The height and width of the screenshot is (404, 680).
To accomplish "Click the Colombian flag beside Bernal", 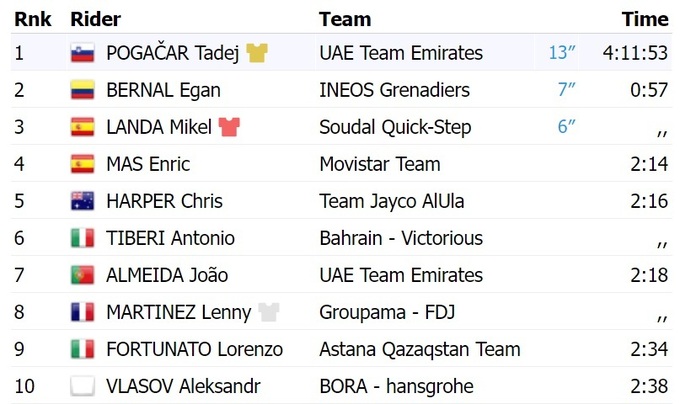I will (x=82, y=91).
